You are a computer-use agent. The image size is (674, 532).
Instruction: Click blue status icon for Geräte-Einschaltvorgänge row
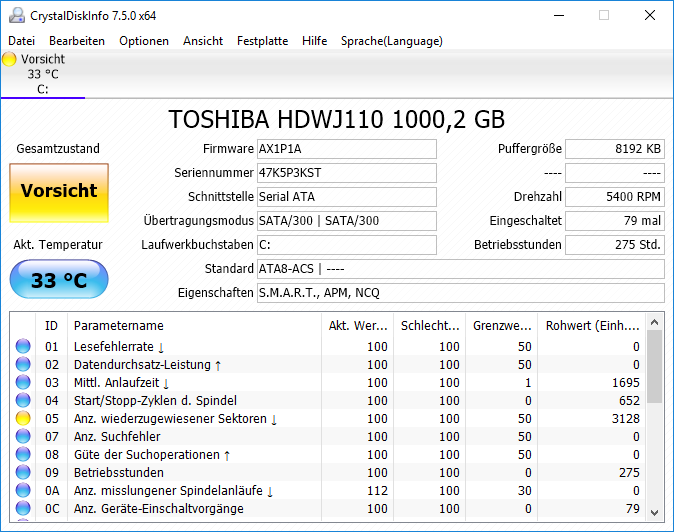[23, 509]
